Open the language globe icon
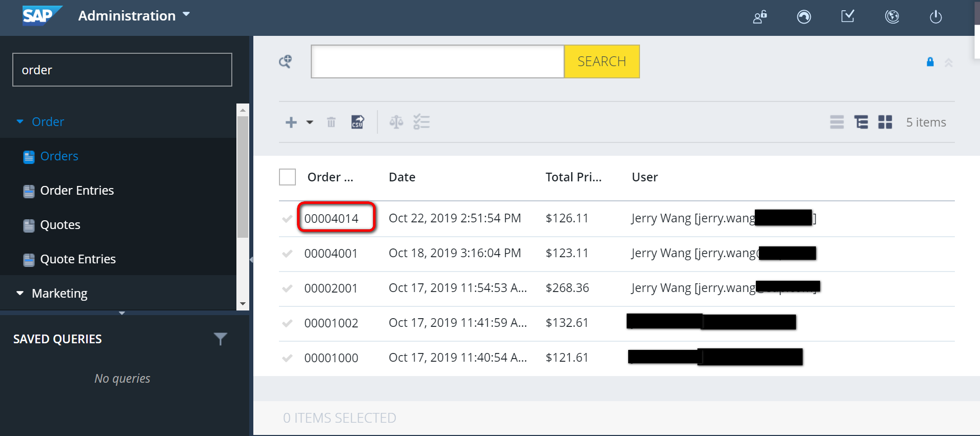The image size is (980, 436). point(892,17)
